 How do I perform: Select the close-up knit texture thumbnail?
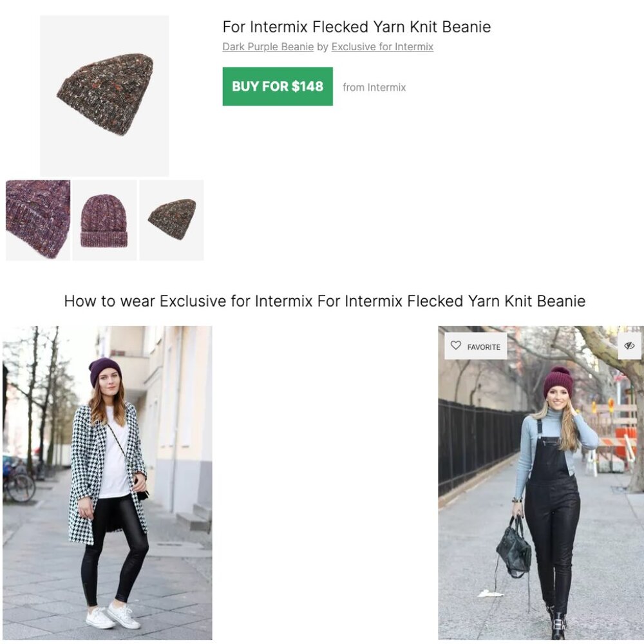(38, 220)
